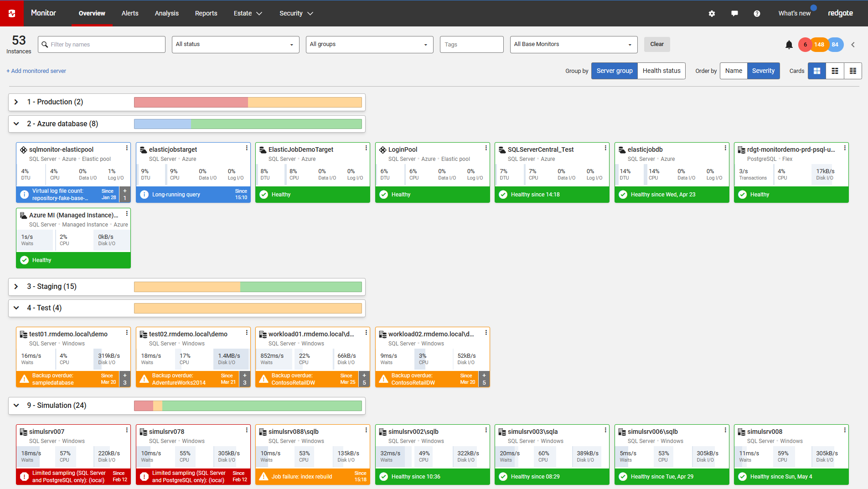Viewport: 868px width, 489px height.
Task: Switch to compact list cards view
Action: (852, 71)
